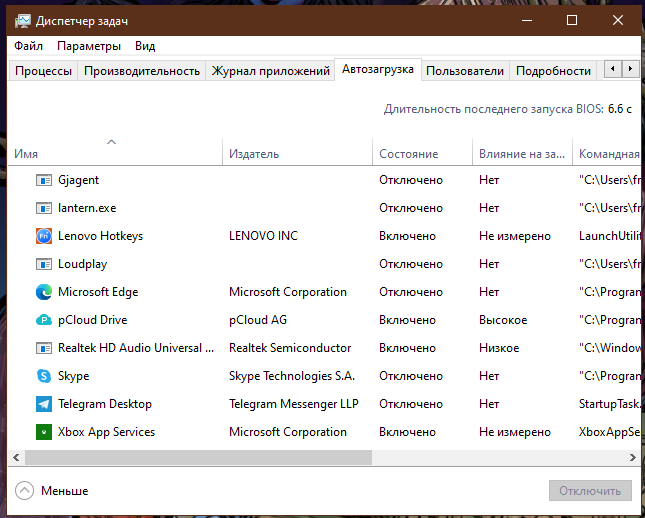645x518 pixels.
Task: Click the Gjagent app icon
Action: [x=44, y=180]
